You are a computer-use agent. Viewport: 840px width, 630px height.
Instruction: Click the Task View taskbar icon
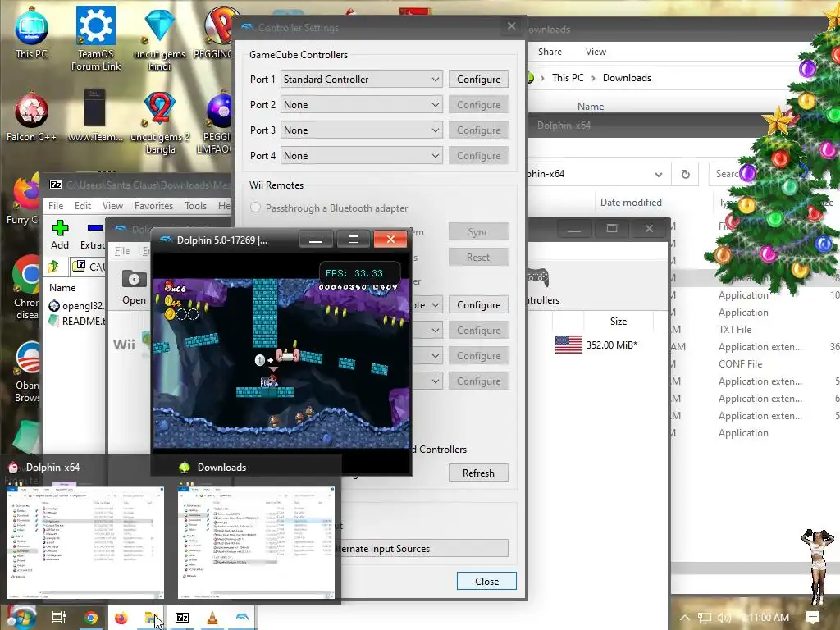coord(58,618)
